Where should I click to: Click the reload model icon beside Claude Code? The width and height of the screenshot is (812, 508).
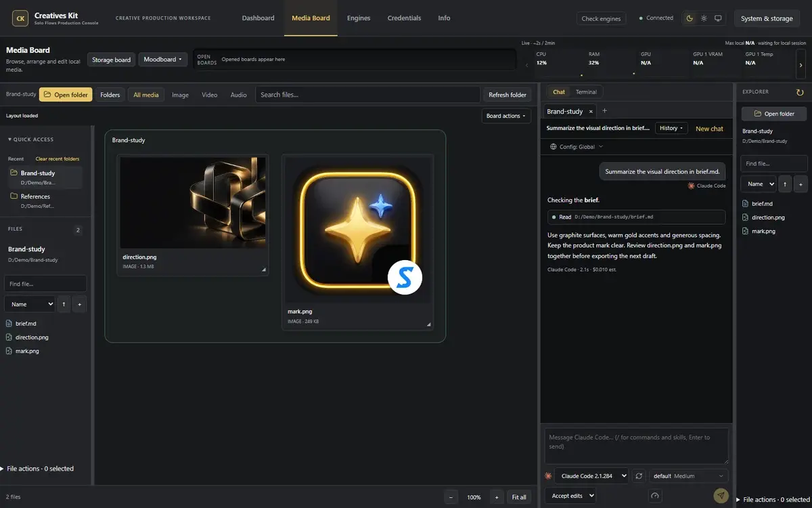pyautogui.click(x=639, y=476)
